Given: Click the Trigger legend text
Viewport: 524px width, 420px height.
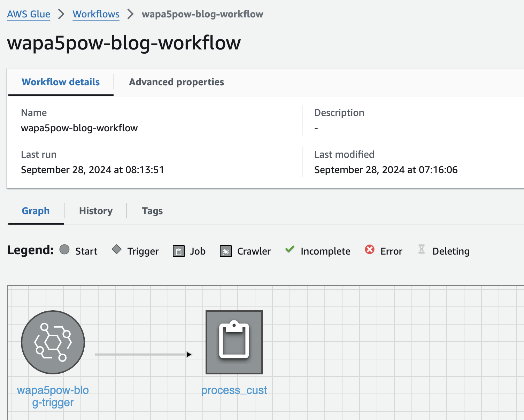Looking at the screenshot, I should coord(143,251).
